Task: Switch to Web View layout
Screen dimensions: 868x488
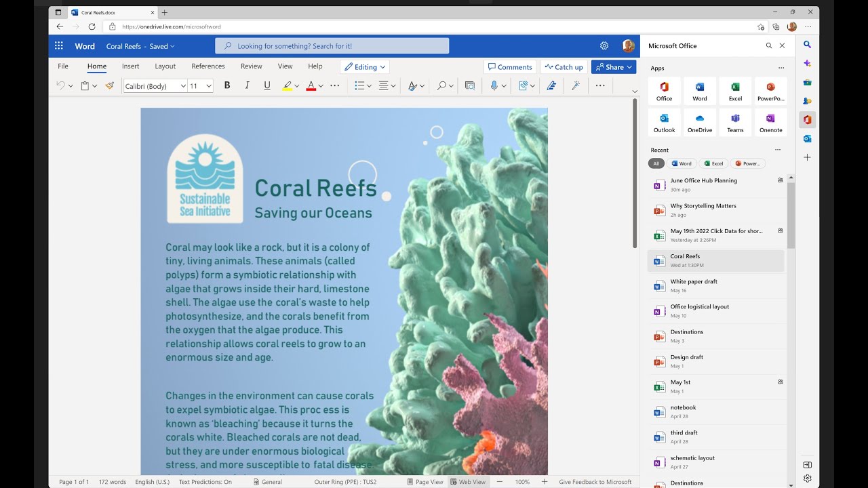Action: pos(467,482)
